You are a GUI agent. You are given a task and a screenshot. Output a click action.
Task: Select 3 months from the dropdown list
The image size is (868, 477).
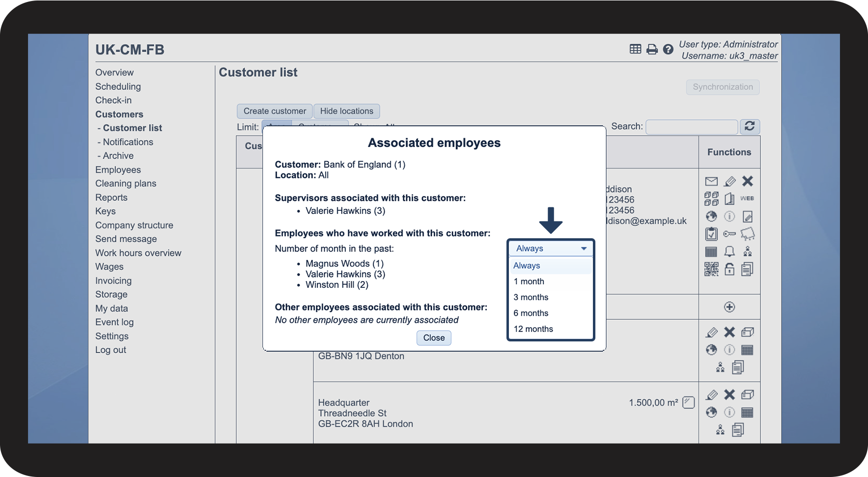coord(531,297)
